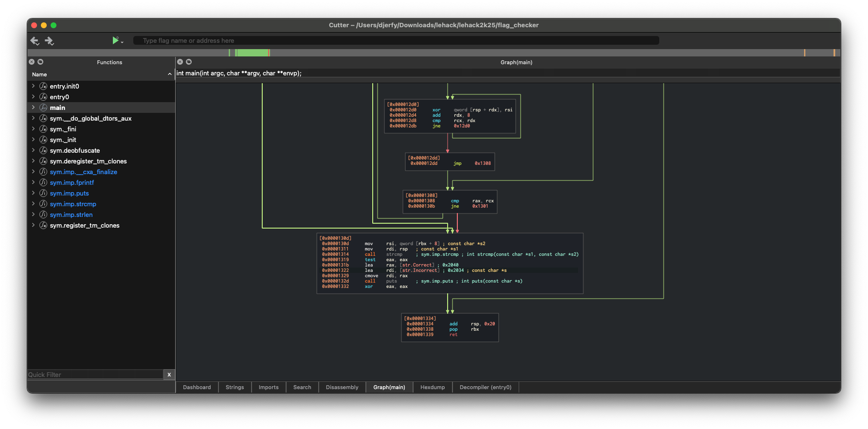The height and width of the screenshot is (429, 868).
Task: Click the main function signature line
Action: pyautogui.click(x=239, y=73)
